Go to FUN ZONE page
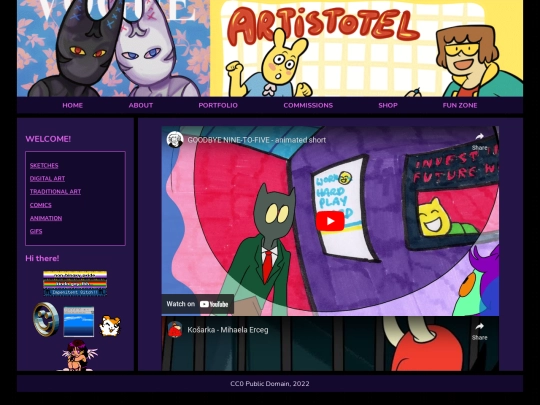 pyautogui.click(x=460, y=105)
